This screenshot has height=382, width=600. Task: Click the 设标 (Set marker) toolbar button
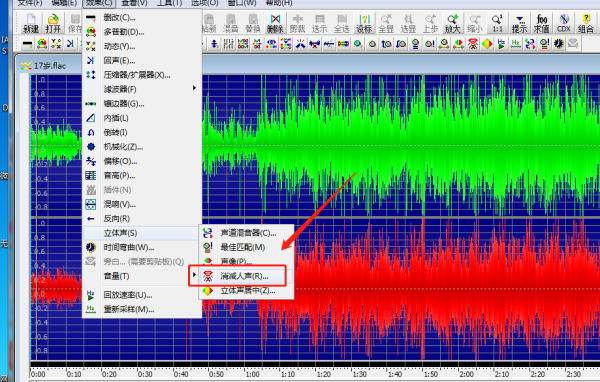pos(364,23)
